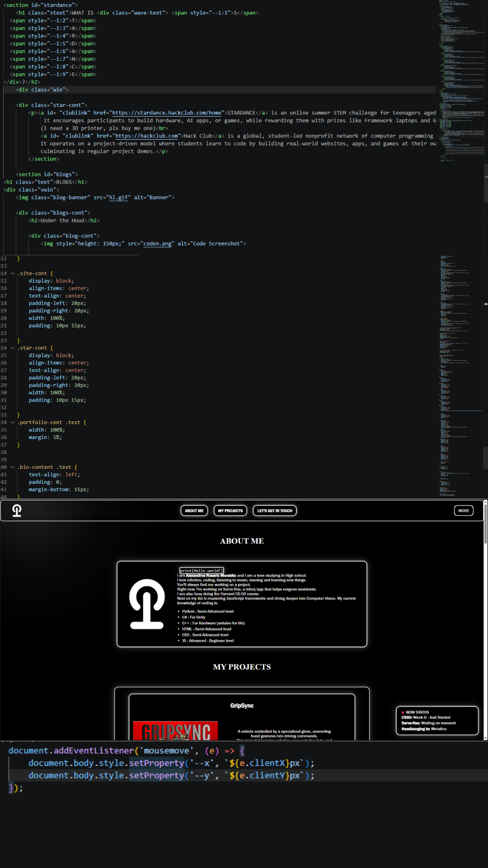Click the GripSync project title
Image resolution: width=488 pixels, height=868 pixels.
click(242, 706)
